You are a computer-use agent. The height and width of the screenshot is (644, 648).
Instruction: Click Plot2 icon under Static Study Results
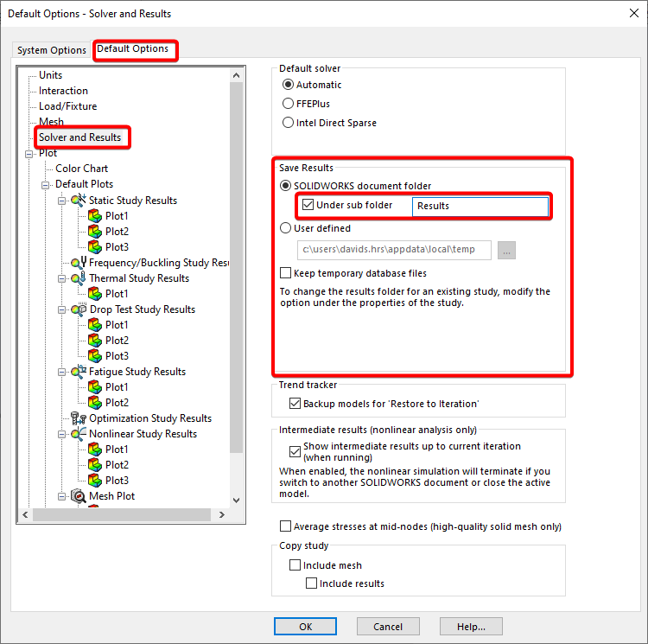coord(95,232)
